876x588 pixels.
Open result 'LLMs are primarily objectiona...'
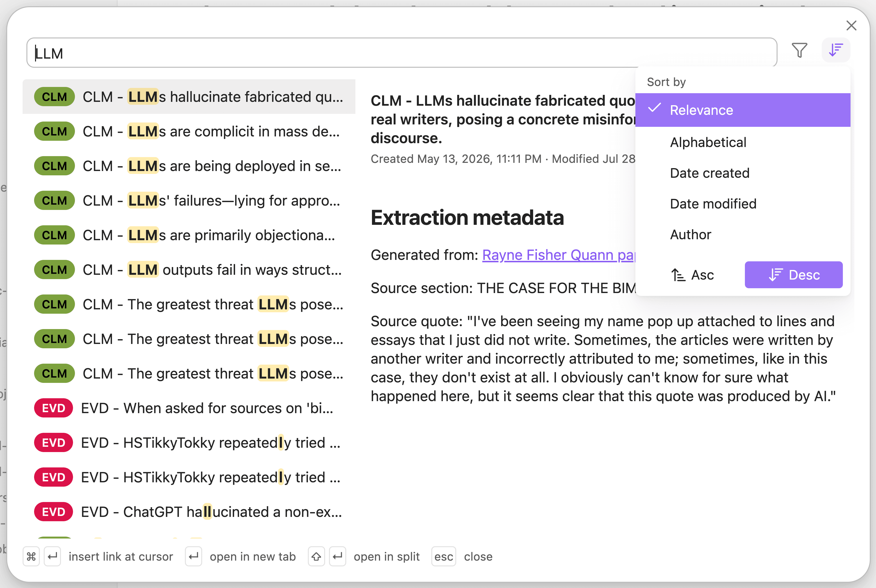point(189,235)
